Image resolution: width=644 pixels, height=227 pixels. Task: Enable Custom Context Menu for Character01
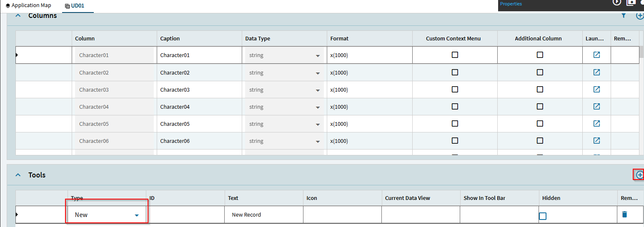pos(455,55)
